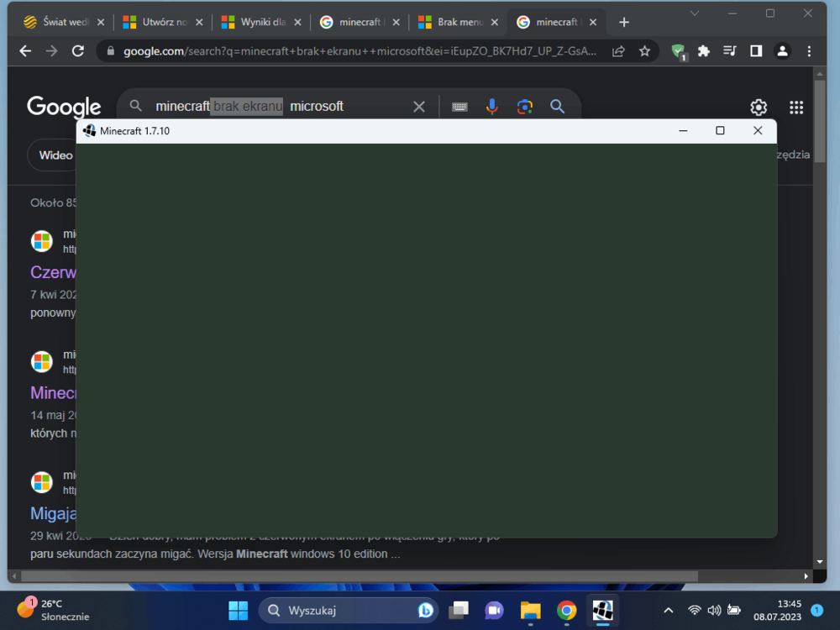840x630 pixels.
Task: Close the Wyniki dla tab
Action: 298,23
